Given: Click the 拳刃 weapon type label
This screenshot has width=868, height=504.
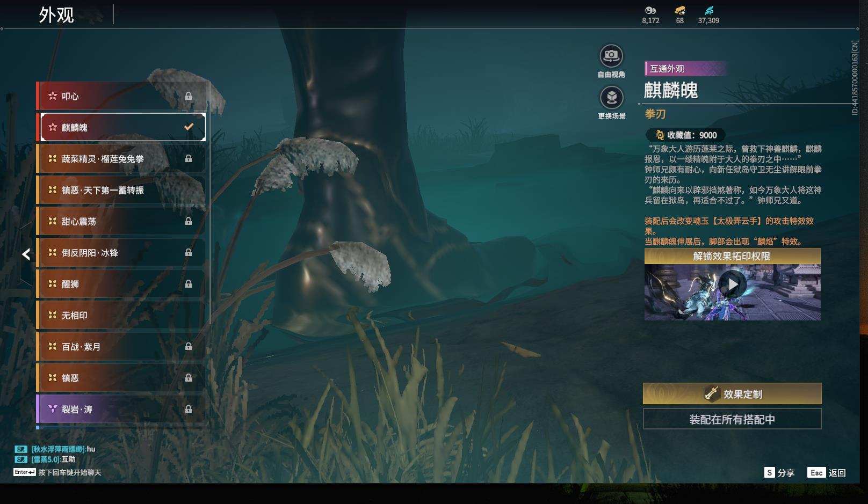Looking at the screenshot, I should [655, 114].
